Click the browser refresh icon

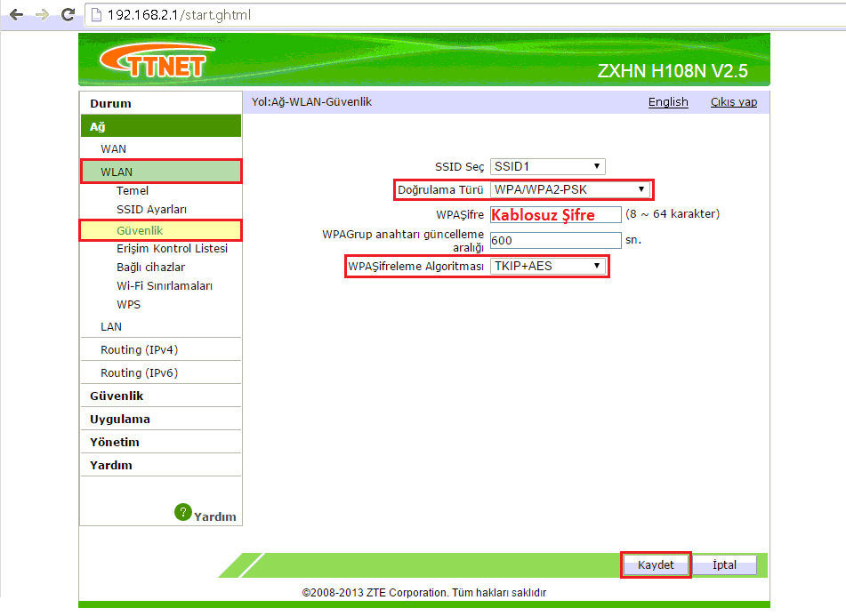point(68,14)
